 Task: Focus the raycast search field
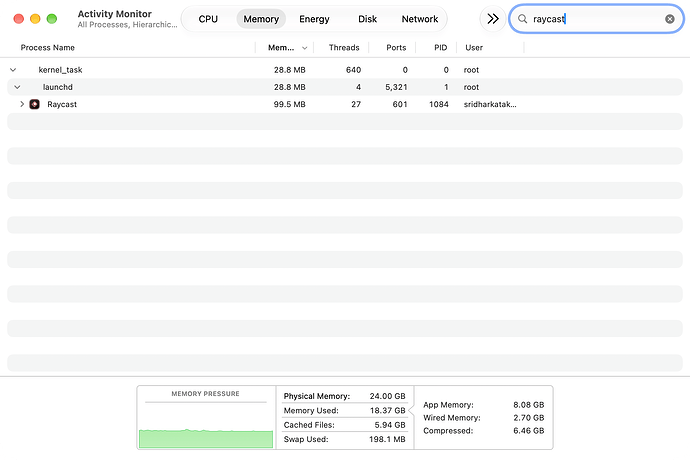[596, 19]
